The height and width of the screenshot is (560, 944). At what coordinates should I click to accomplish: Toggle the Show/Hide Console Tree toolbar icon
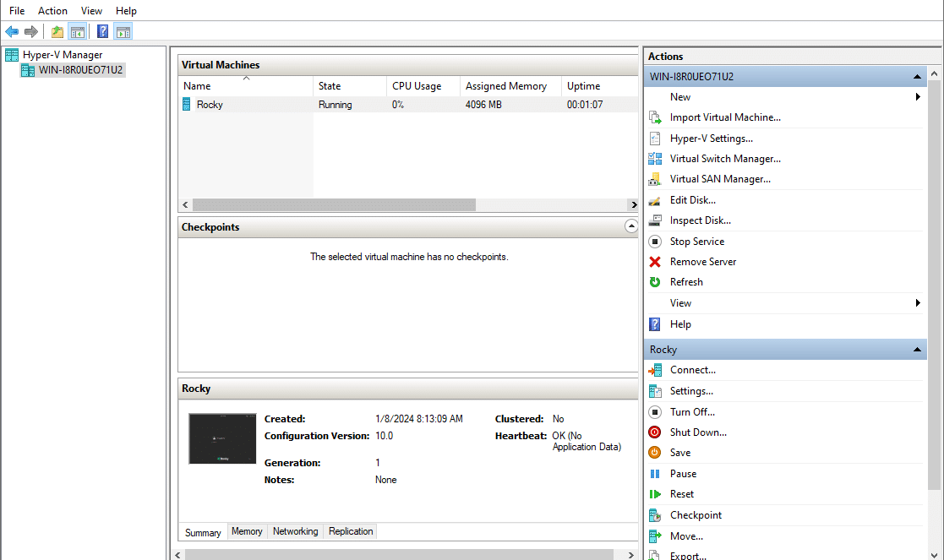78,31
